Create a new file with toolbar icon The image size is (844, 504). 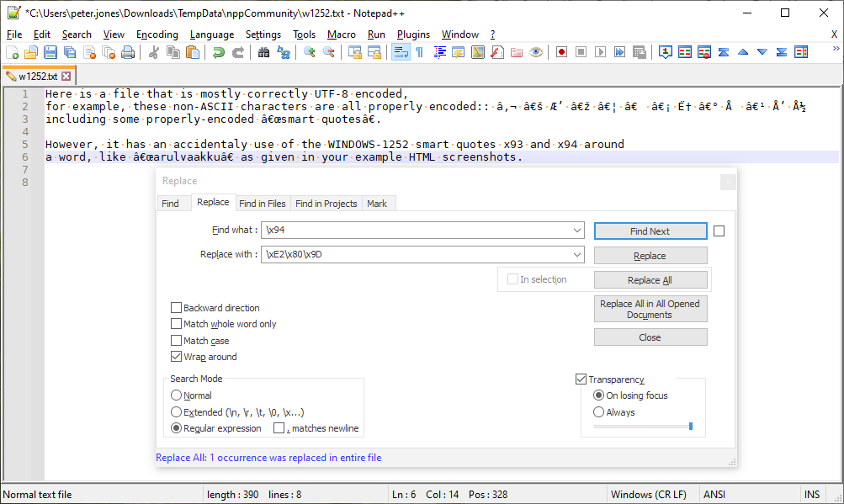pos(12,52)
